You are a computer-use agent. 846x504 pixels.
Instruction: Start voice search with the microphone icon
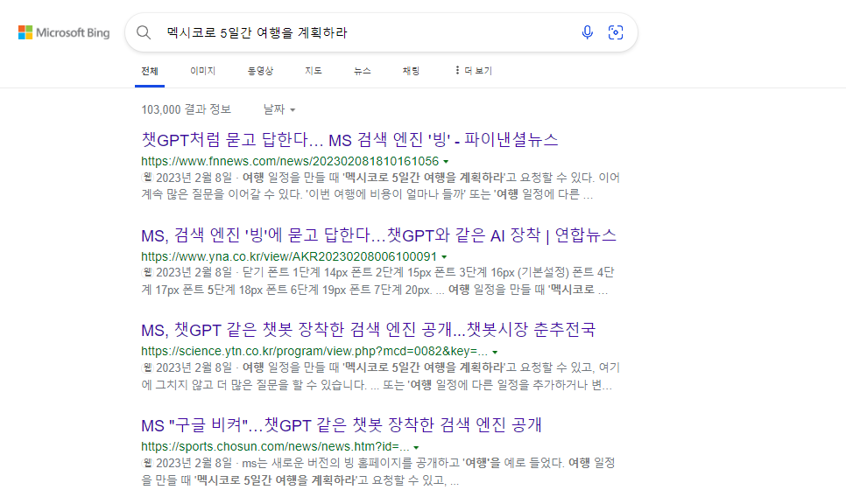pyautogui.click(x=587, y=32)
